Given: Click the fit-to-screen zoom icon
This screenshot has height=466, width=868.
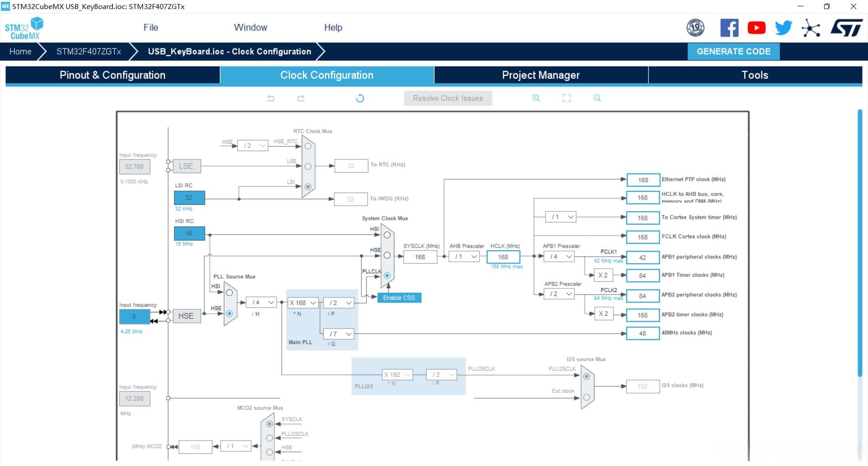Looking at the screenshot, I should pyautogui.click(x=566, y=98).
